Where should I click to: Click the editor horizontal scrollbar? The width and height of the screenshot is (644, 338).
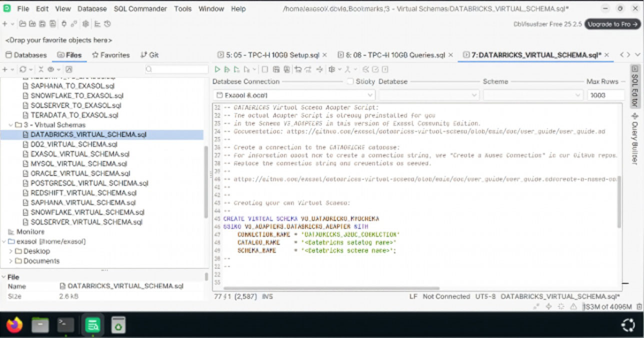coord(331,288)
